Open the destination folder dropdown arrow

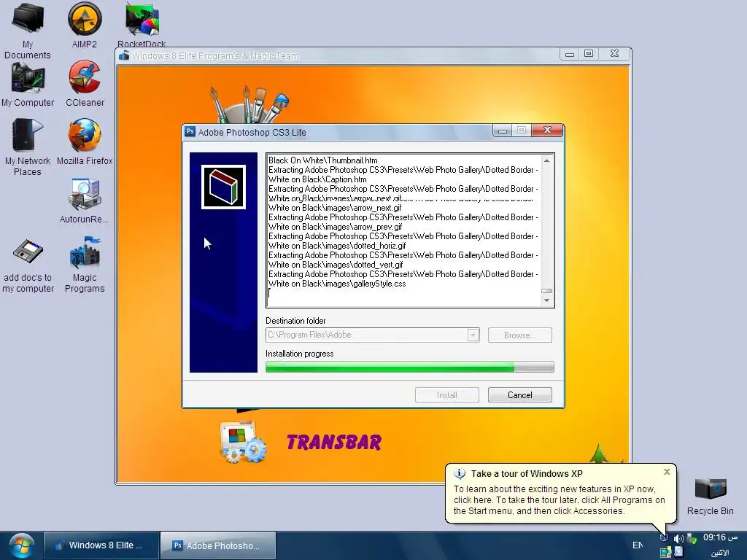(473, 335)
